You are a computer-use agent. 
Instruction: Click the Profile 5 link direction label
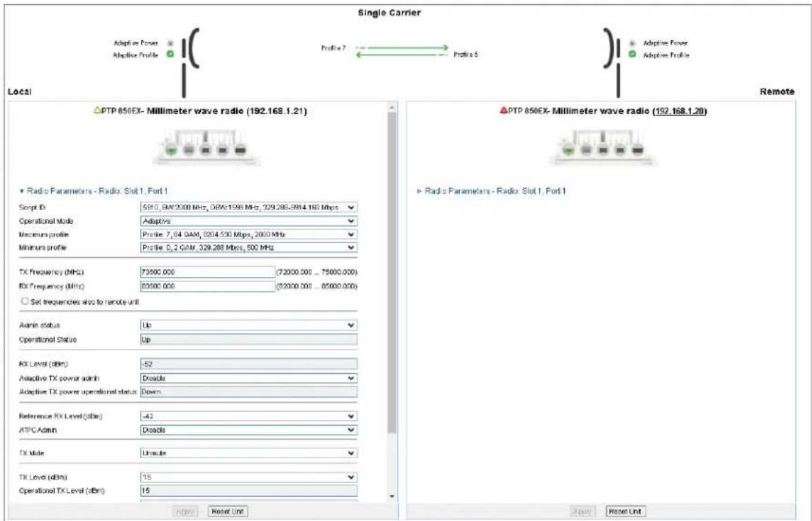click(466, 55)
